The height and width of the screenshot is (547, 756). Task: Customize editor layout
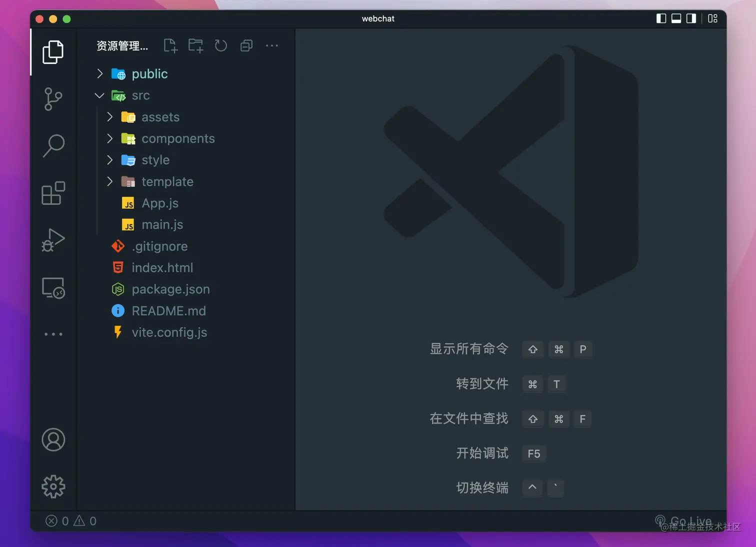pos(713,18)
